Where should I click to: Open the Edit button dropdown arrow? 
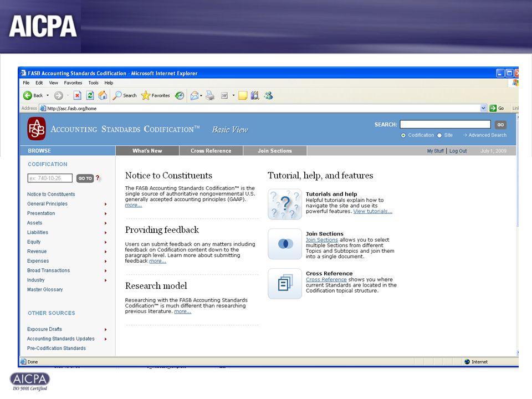click(x=233, y=96)
